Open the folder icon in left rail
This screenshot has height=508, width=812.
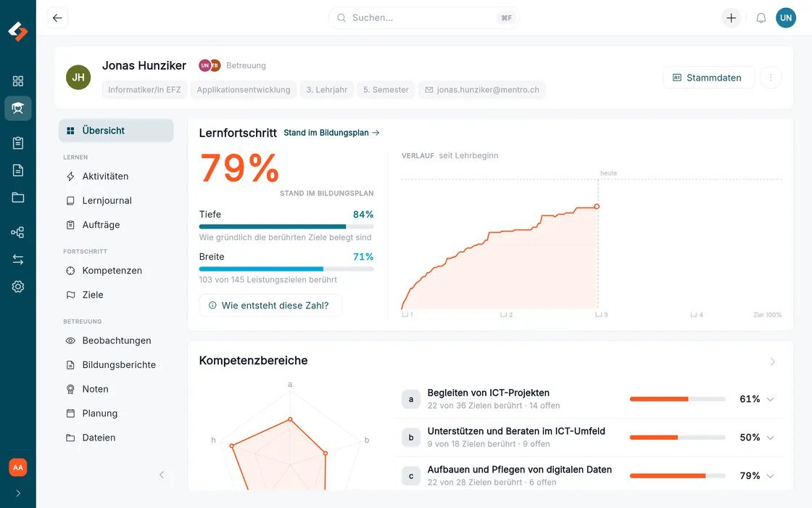17,197
